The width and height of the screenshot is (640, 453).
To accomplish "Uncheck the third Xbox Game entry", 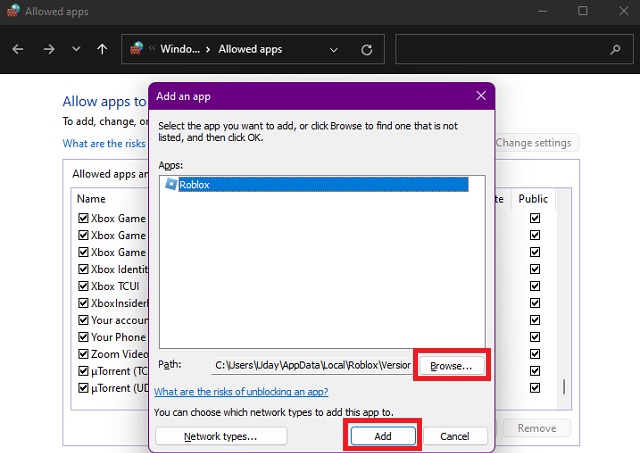I will tap(83, 252).
